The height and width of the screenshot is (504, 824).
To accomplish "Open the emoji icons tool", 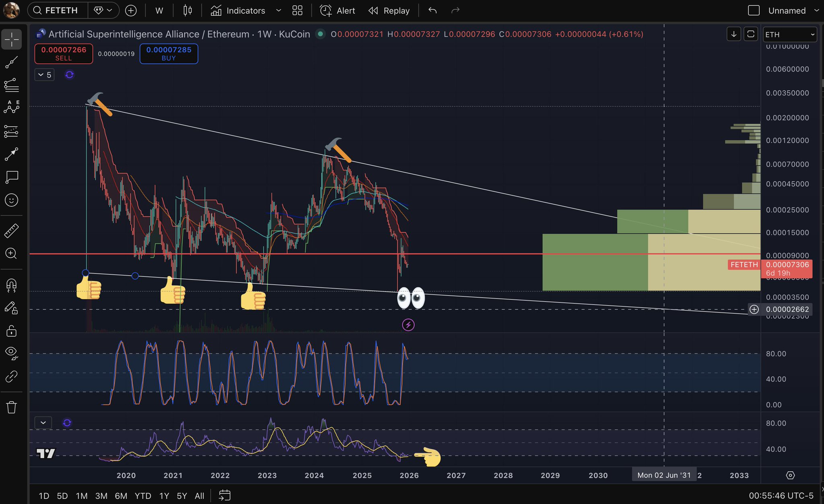I will coord(11,200).
